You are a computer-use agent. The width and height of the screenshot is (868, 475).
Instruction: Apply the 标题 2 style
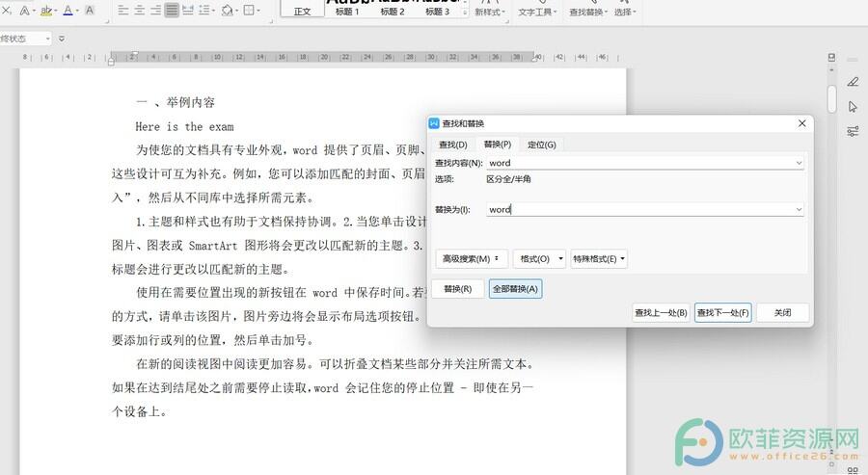pos(393,9)
